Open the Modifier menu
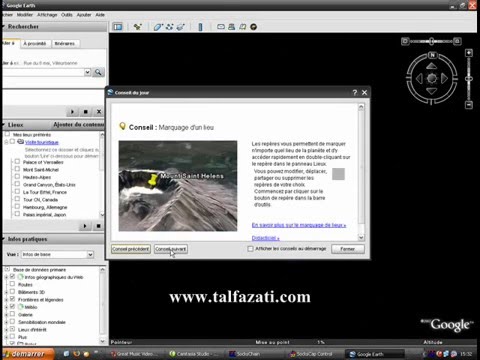The image size is (480, 360). pyautogui.click(x=25, y=15)
